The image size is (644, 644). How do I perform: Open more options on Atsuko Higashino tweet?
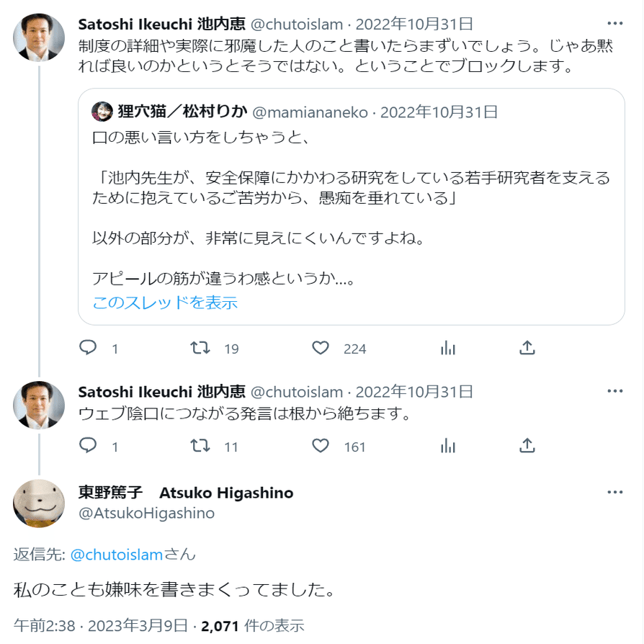615,492
